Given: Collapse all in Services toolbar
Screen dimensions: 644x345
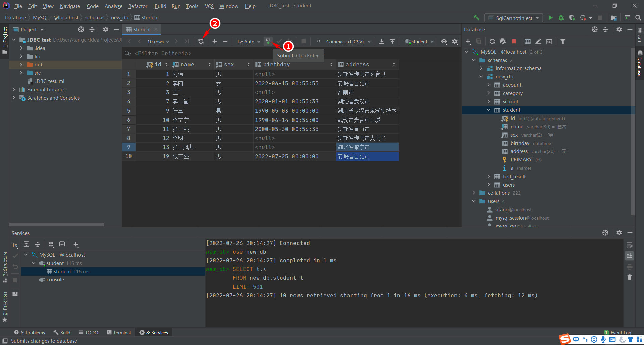Looking at the screenshot, I should (x=38, y=244).
